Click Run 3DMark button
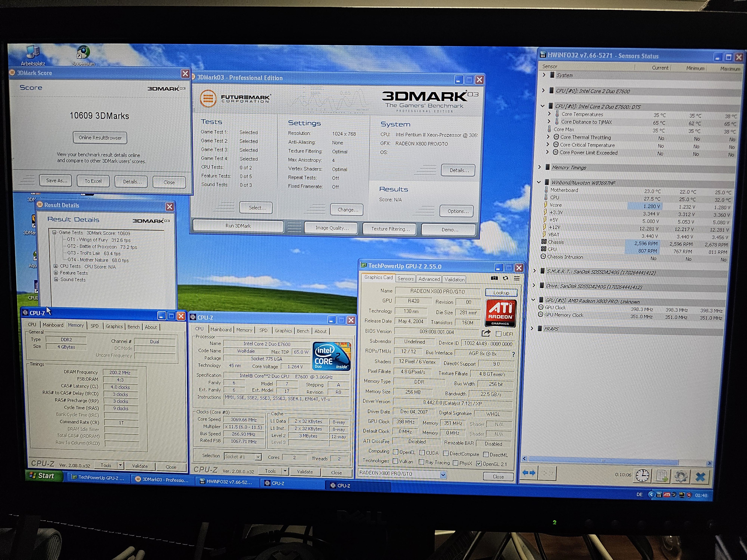 [x=238, y=226]
